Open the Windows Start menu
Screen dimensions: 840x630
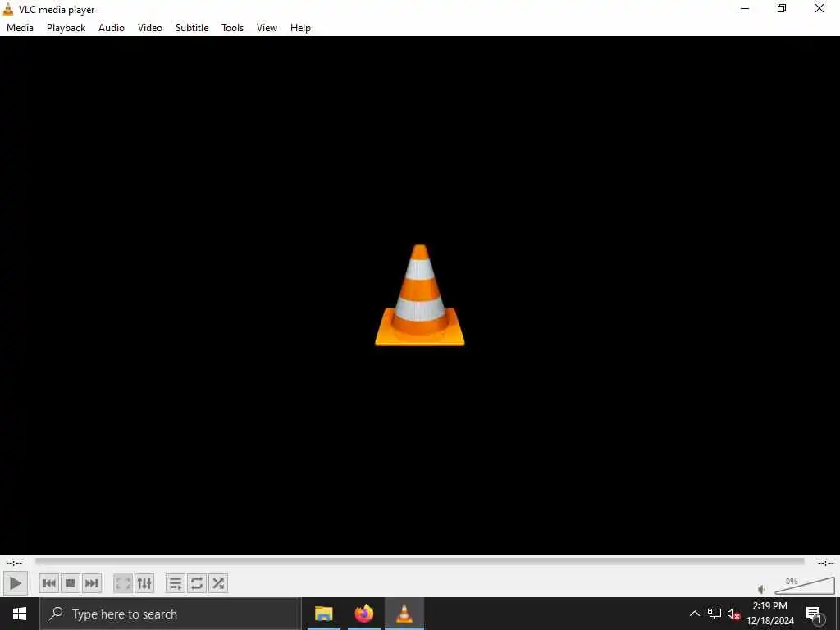click(x=20, y=614)
